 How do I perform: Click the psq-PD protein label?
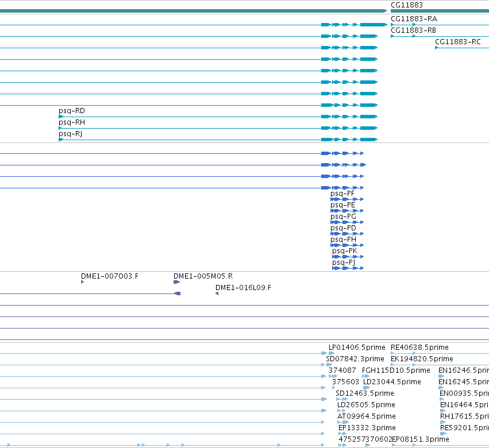tap(343, 228)
